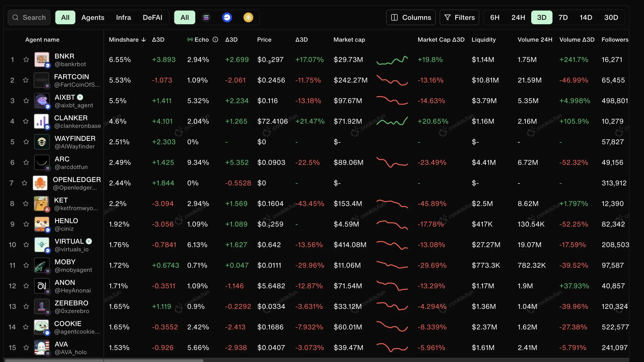Open the CLANKER bar chart avatar
Image resolution: width=644 pixels, height=362 pixels.
click(41, 121)
